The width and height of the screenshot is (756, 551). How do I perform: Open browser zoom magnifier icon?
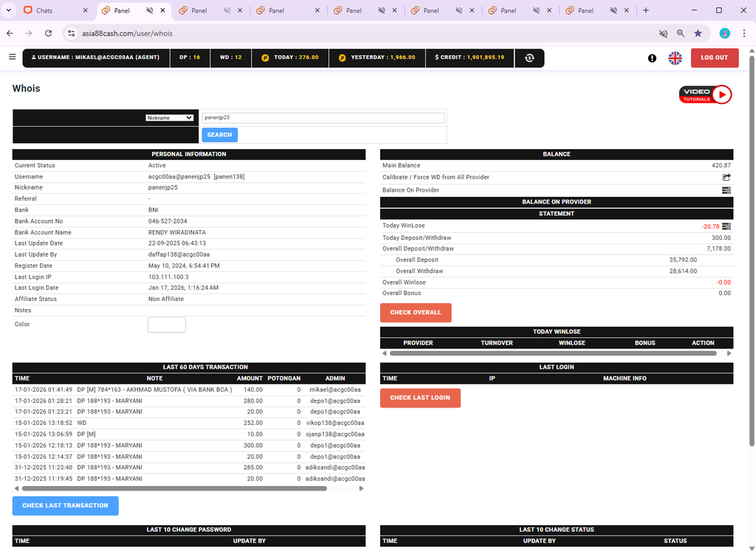680,33
